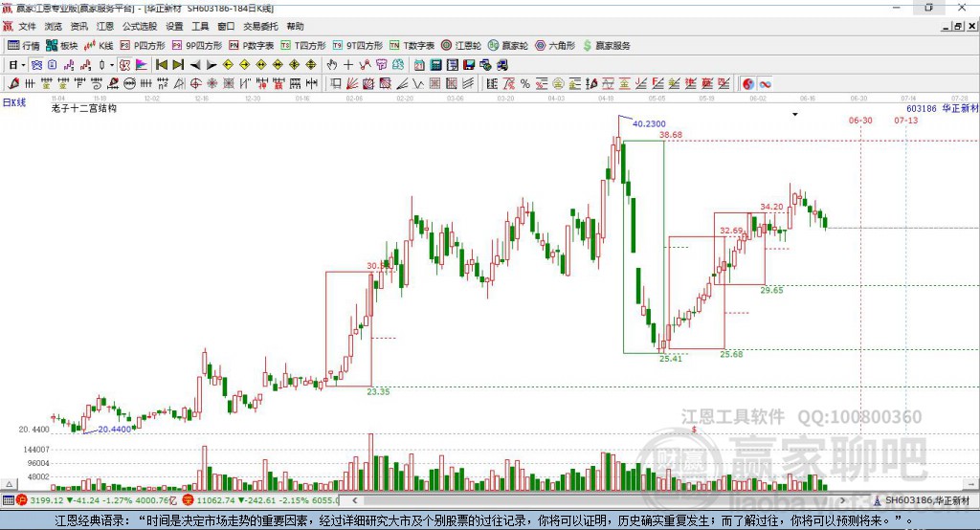
Task: Open the P数字表 tool
Action: coord(252,46)
